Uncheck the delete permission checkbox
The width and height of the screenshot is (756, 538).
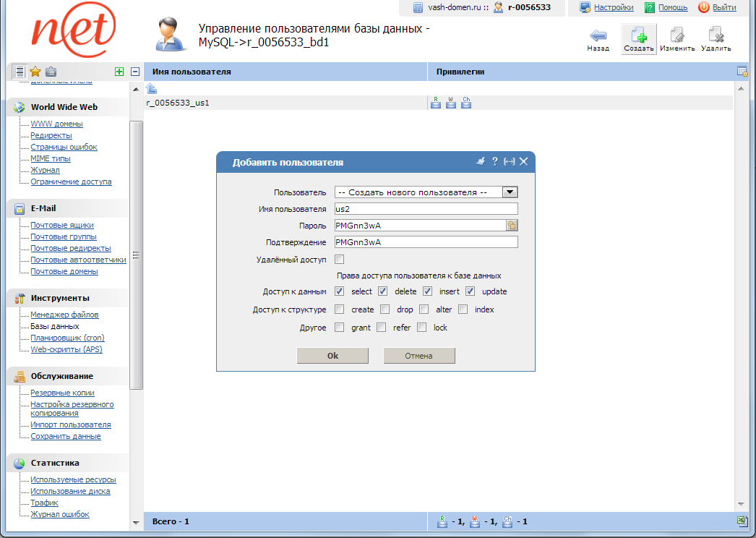[383, 291]
